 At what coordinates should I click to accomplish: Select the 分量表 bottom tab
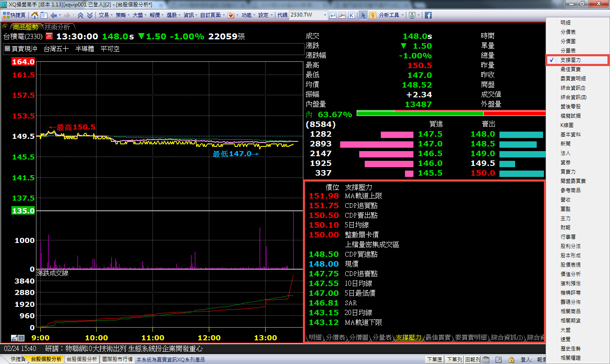pos(382,337)
